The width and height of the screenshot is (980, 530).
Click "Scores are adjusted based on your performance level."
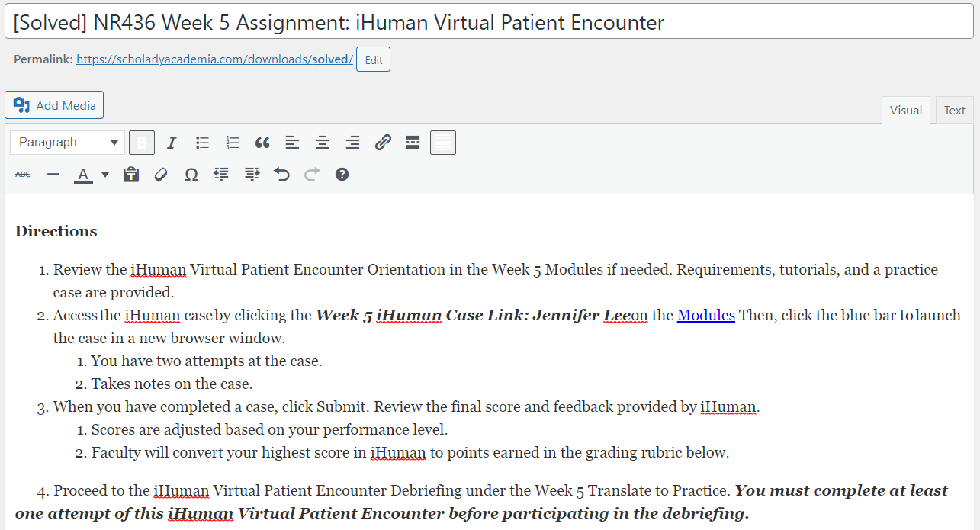pyautogui.click(x=269, y=429)
